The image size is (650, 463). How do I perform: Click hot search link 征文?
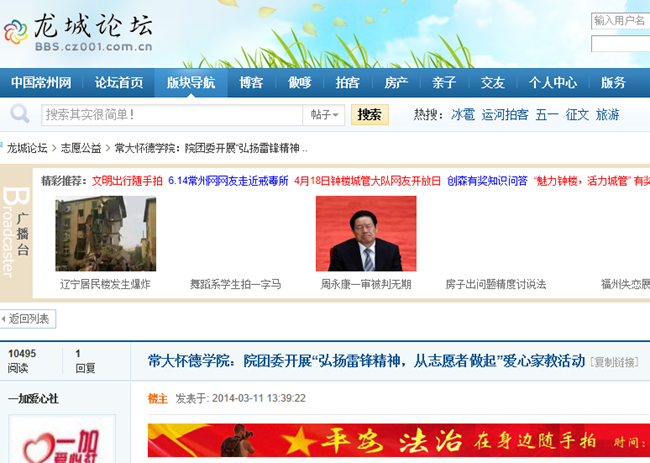pos(577,114)
